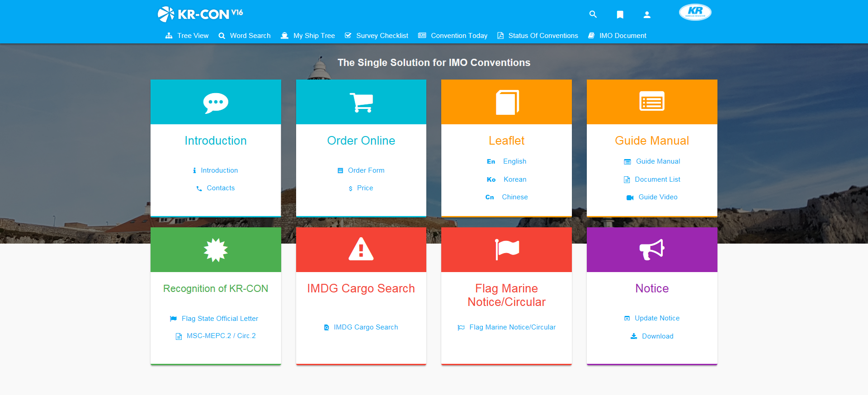Click the search magnifier icon in header
The height and width of the screenshot is (395, 868).
tap(593, 14)
